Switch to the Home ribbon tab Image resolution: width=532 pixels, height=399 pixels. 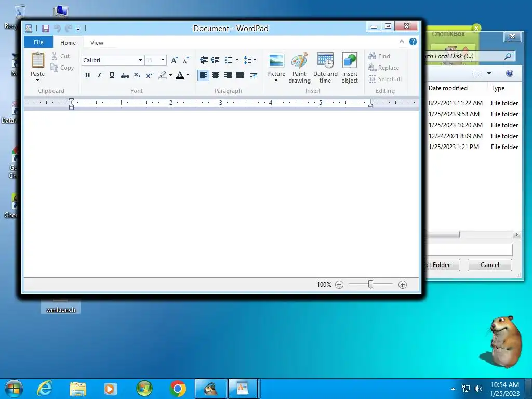pos(68,43)
